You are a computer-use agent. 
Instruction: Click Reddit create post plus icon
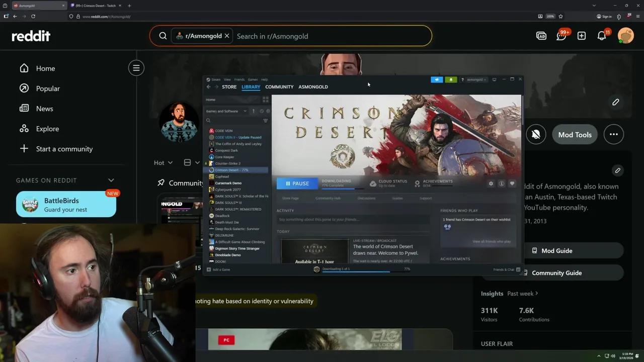tap(582, 36)
